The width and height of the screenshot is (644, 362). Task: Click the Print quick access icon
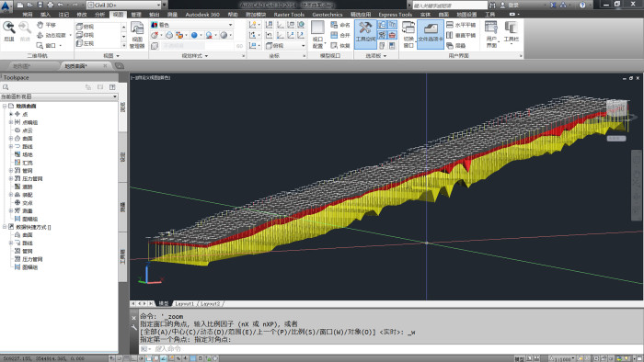tap(50, 5)
